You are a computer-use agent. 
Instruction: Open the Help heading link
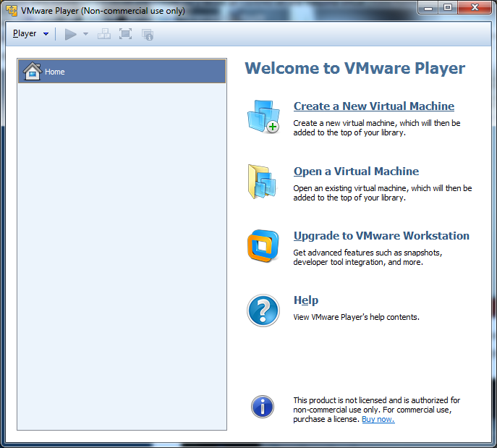(305, 300)
